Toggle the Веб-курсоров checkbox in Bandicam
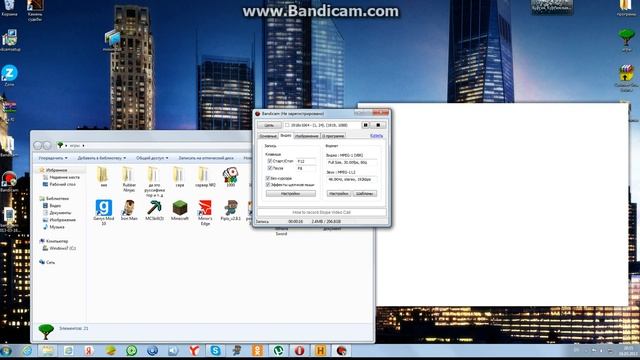The height and width of the screenshot is (360, 640). coord(268,178)
